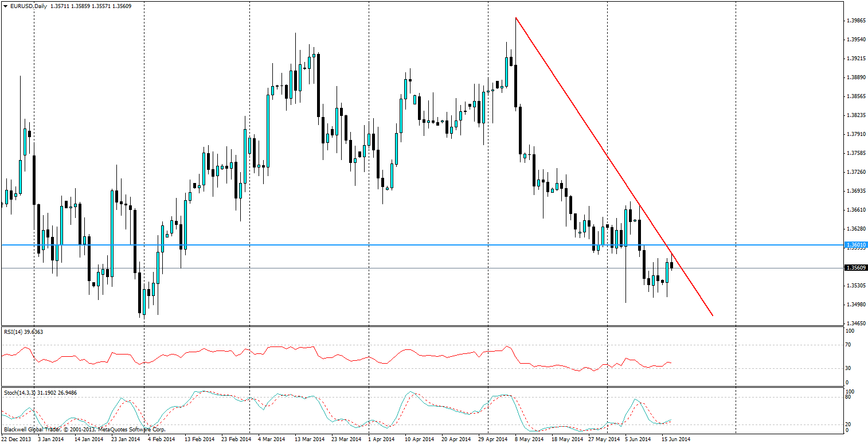Select the red descending trendline
Image resolution: width=868 pixels, height=444 pixels.
[613, 166]
